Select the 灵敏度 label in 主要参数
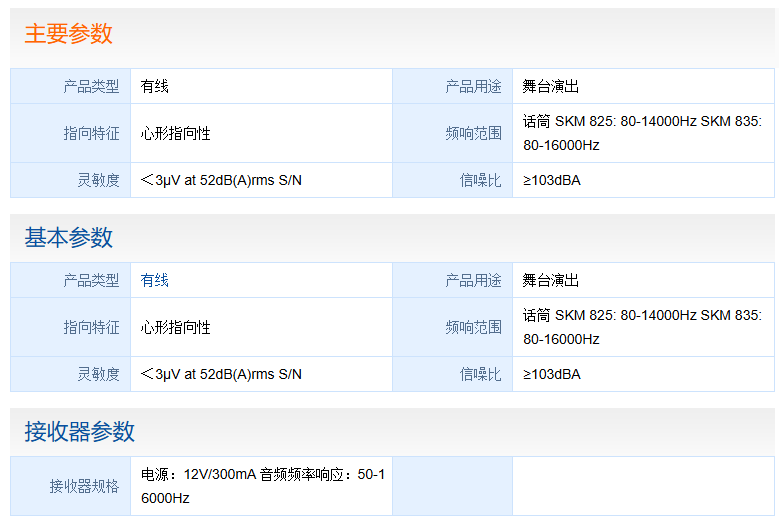The width and height of the screenshot is (779, 521). click(x=98, y=180)
